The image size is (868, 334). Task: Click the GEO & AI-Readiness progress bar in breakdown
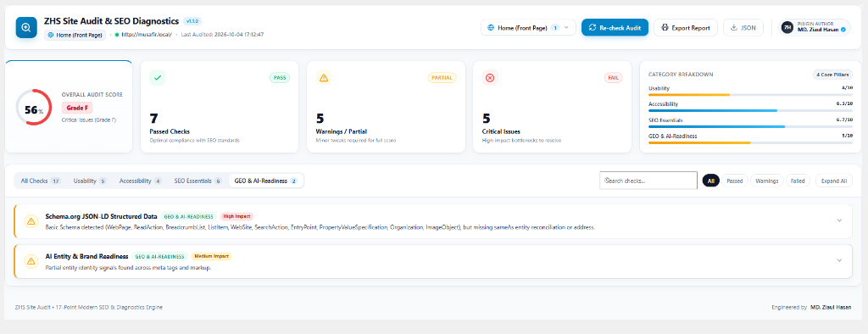point(750,142)
